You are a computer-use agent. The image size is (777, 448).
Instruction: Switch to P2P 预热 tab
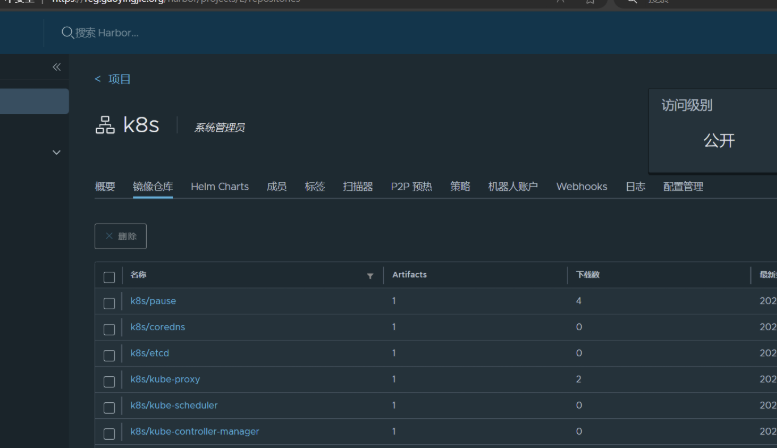point(411,186)
